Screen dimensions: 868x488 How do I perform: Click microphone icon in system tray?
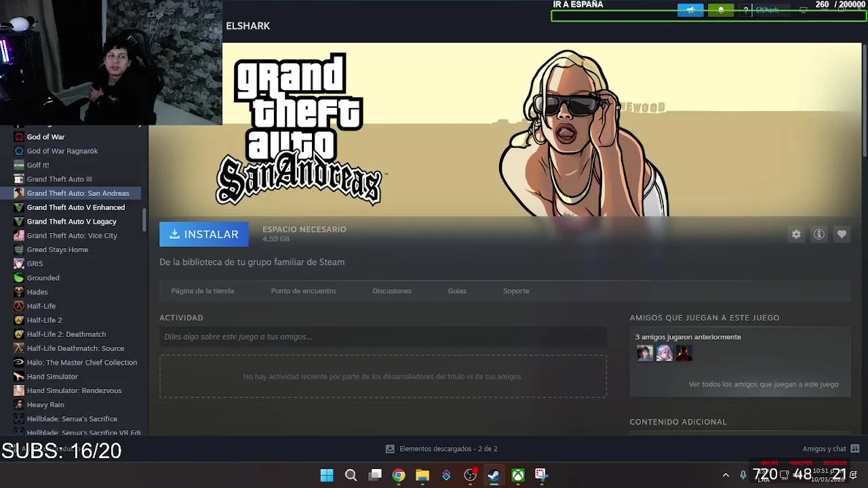(743, 475)
